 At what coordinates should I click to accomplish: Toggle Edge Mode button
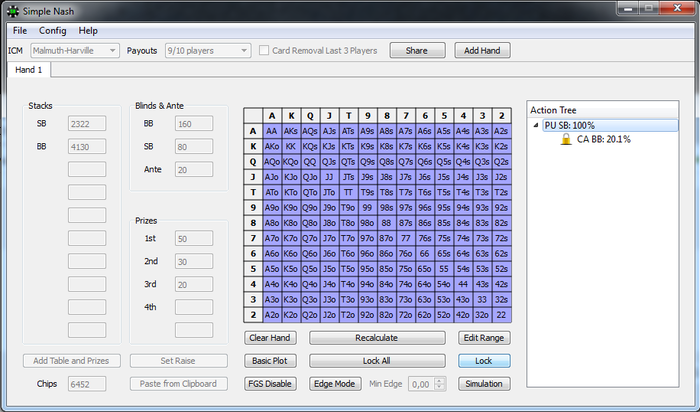pos(335,384)
